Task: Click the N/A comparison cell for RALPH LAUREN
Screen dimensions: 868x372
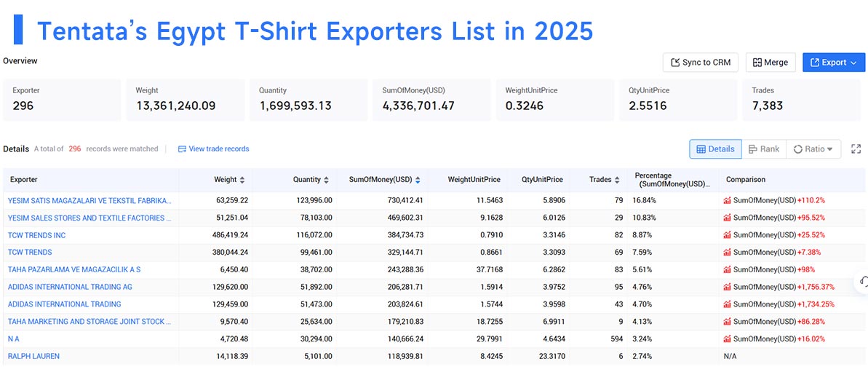Action: click(x=730, y=356)
